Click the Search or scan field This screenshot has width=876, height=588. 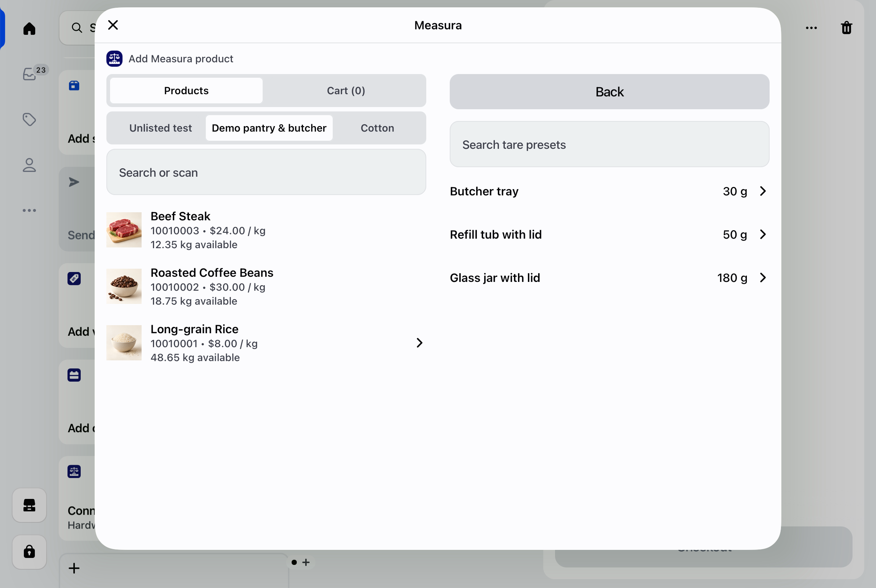pyautogui.click(x=266, y=172)
